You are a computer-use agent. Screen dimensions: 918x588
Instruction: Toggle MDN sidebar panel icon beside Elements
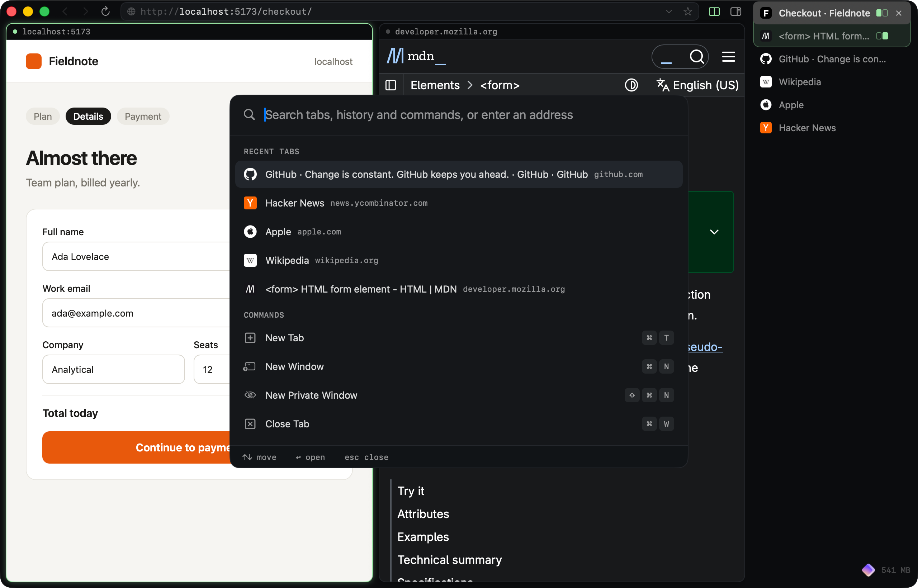pyautogui.click(x=390, y=85)
